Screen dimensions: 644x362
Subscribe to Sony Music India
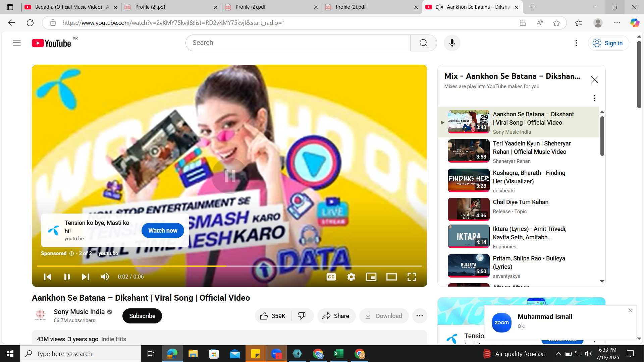(x=142, y=316)
